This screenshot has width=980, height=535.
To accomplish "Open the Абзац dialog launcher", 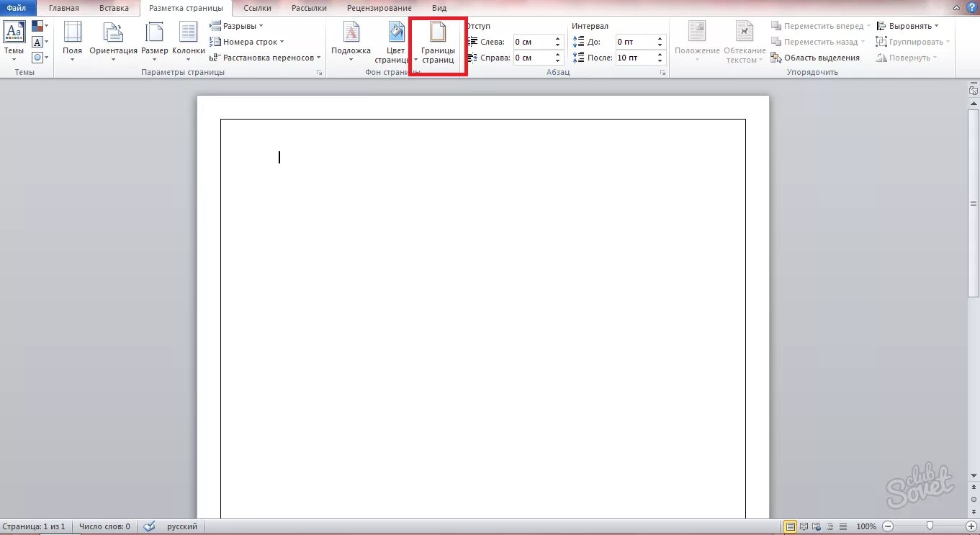I will point(663,73).
